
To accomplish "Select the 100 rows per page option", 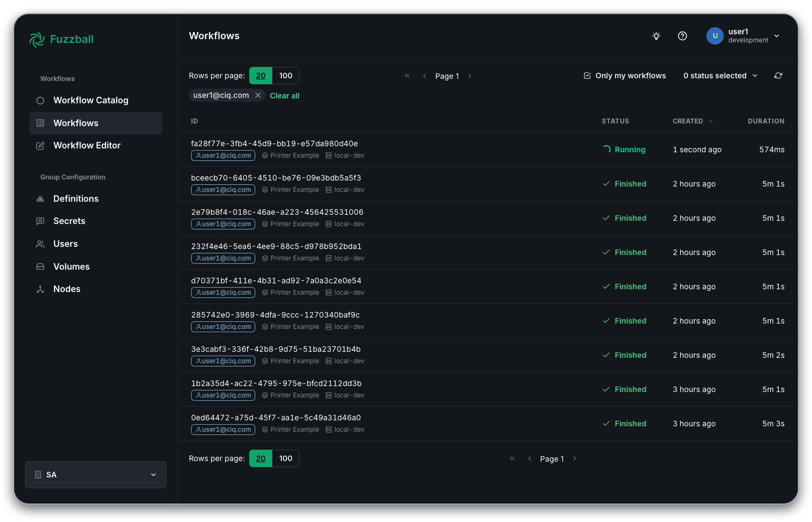I will click(286, 76).
